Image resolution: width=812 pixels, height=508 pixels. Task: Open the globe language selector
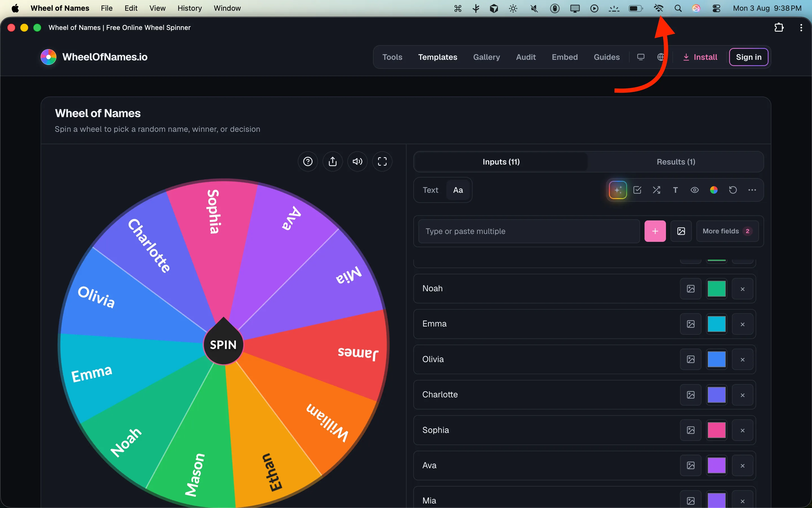[661, 57]
